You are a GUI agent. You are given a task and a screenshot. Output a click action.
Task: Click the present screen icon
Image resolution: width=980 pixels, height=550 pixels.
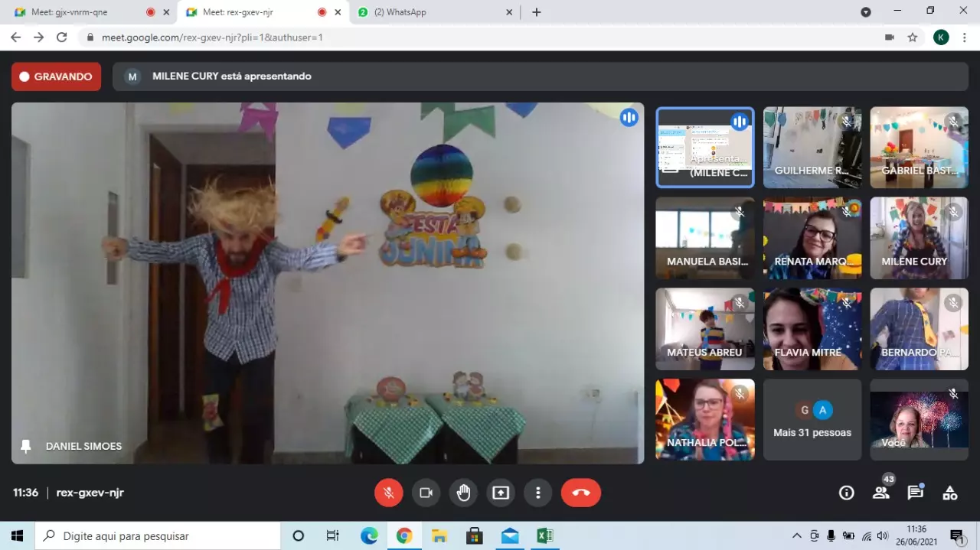click(501, 493)
